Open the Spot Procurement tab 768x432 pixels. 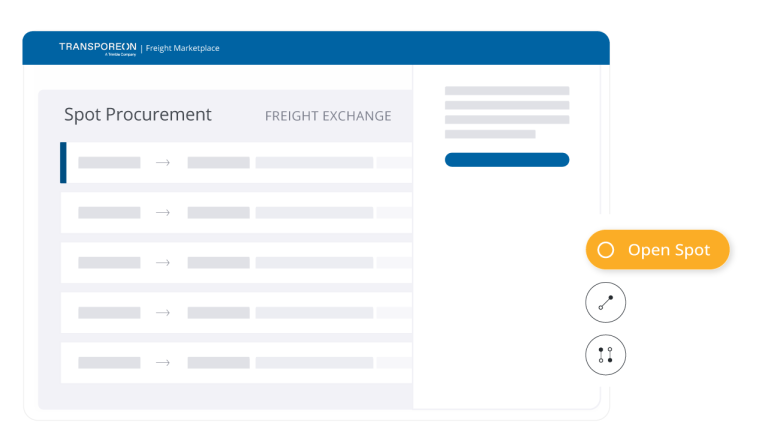pos(138,115)
